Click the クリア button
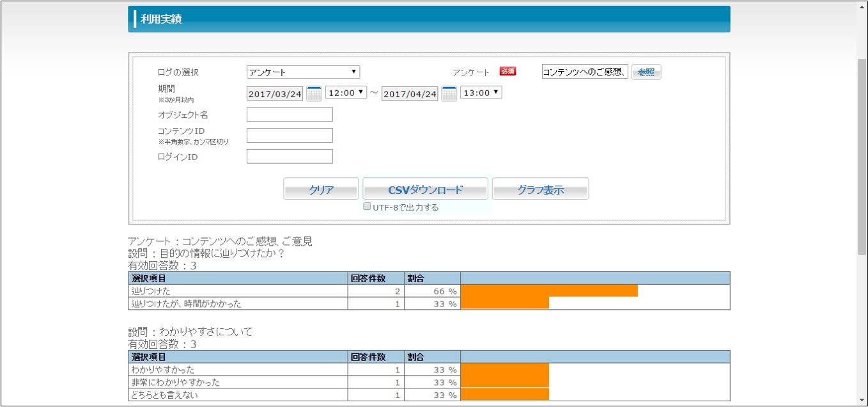 (x=321, y=189)
